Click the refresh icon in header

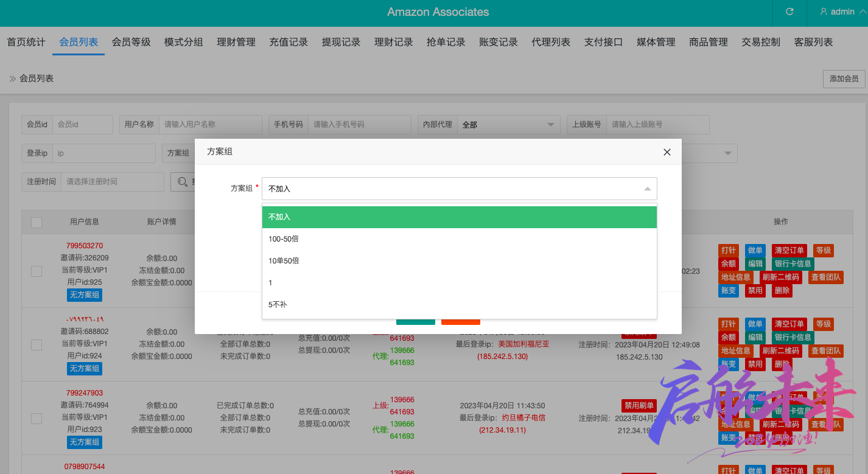[x=789, y=12]
